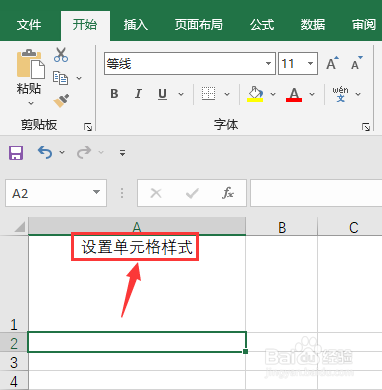
Task: Apply yellow fill color bucket
Action: coord(255,94)
